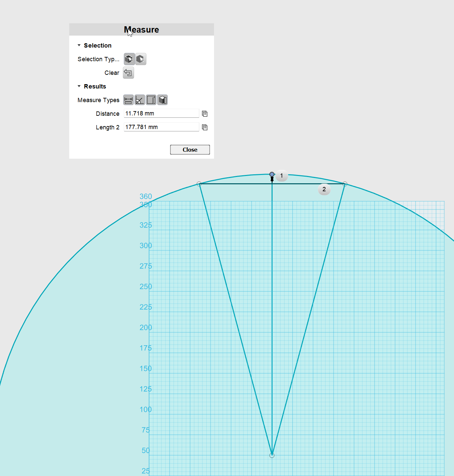Click the 'Selection Typ...' label
The image size is (454, 476).
click(x=99, y=59)
